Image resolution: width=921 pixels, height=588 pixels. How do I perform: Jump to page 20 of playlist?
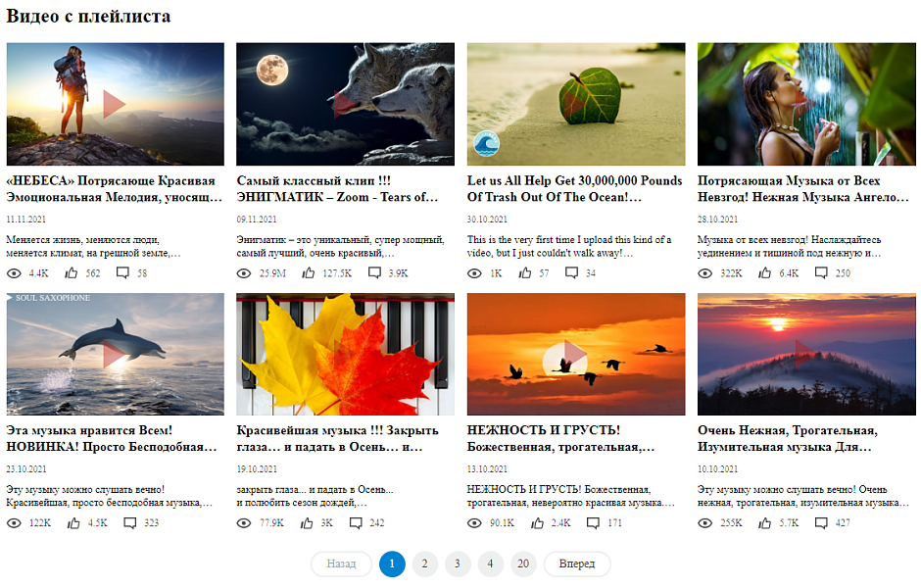click(x=523, y=564)
